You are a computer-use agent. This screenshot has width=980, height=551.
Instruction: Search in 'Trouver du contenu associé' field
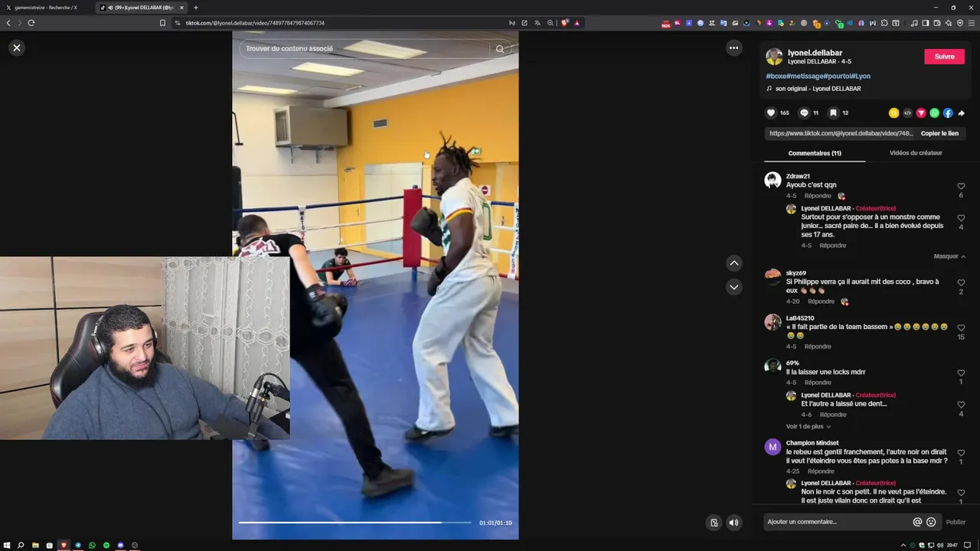coord(364,49)
